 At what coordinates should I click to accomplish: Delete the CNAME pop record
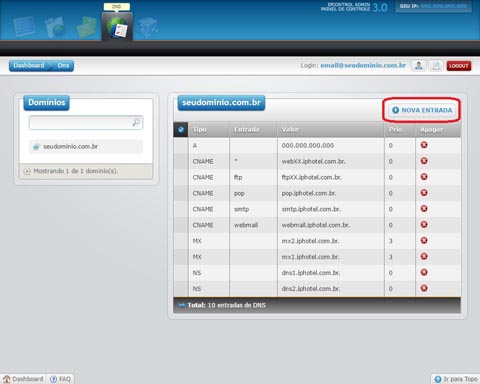tap(424, 193)
